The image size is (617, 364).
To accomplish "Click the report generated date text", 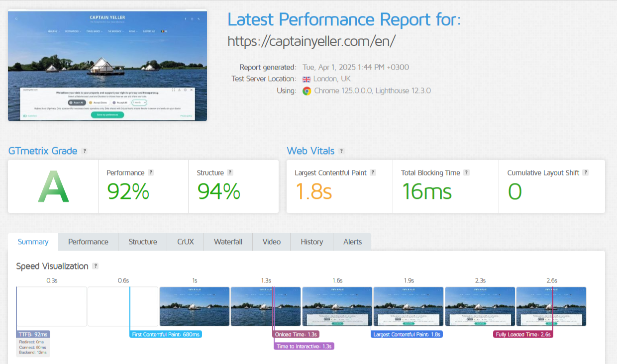I will coord(356,67).
